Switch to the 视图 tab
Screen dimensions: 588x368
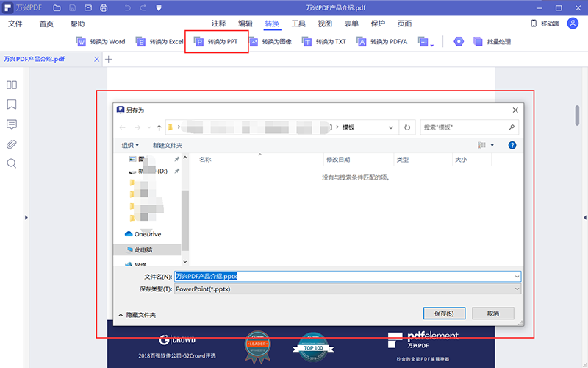pos(325,24)
